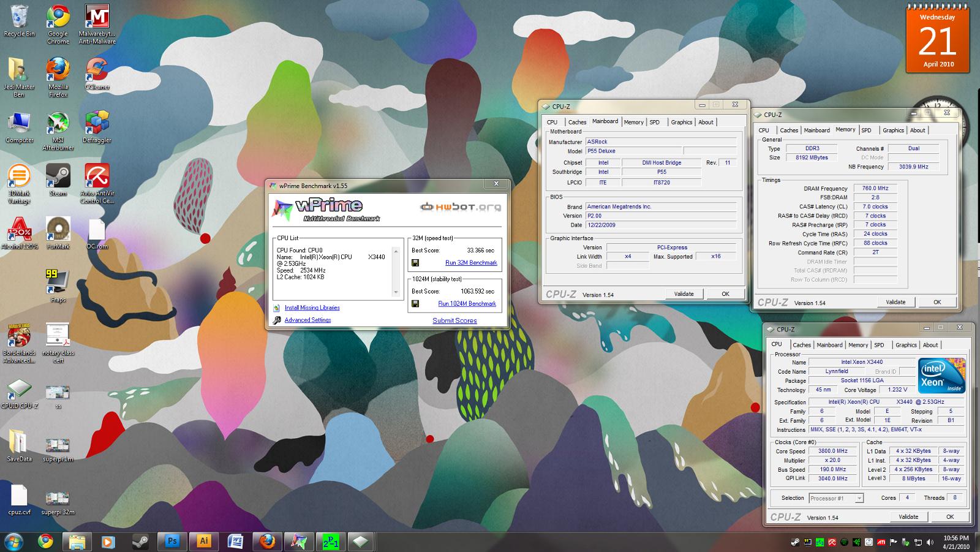Open CPUID CPU-Z desktop shortcut
The width and height of the screenshot is (980, 552).
20,393
